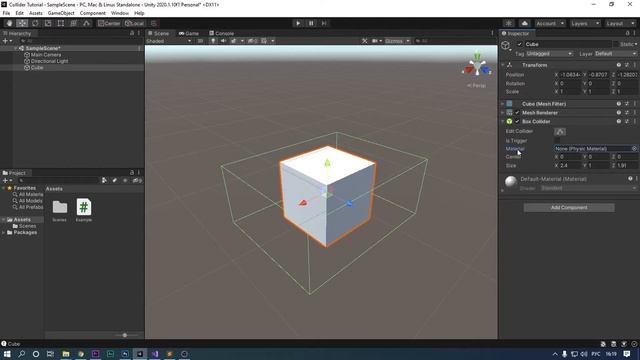Toggle Center pivot mode button
This screenshot has height=360, width=640.
coord(109,23)
